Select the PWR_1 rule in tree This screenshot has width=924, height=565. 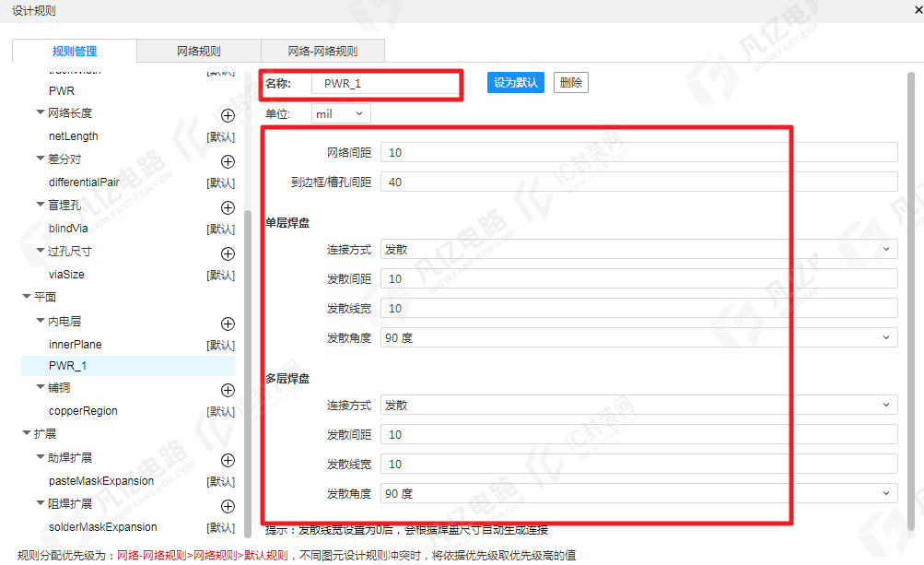click(x=128, y=366)
